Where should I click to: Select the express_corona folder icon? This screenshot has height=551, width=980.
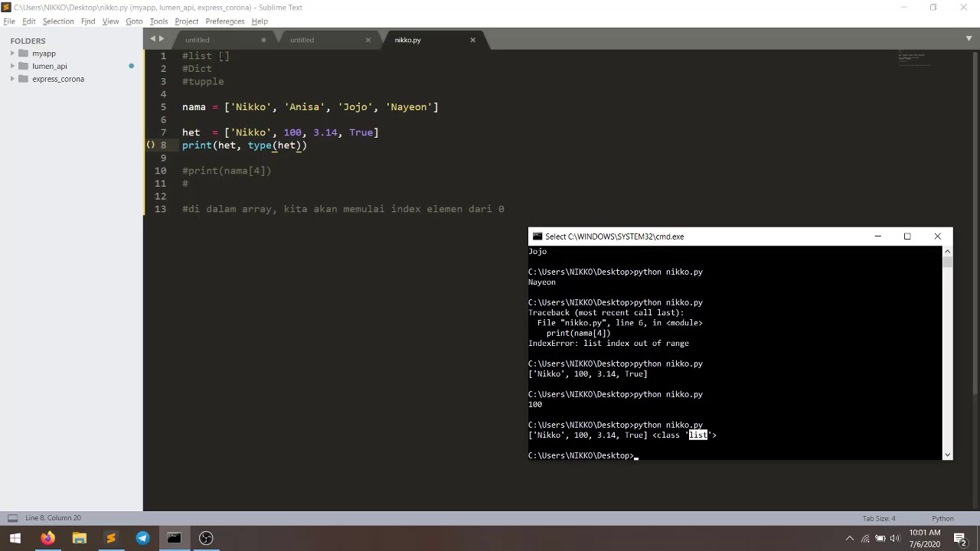(x=23, y=79)
